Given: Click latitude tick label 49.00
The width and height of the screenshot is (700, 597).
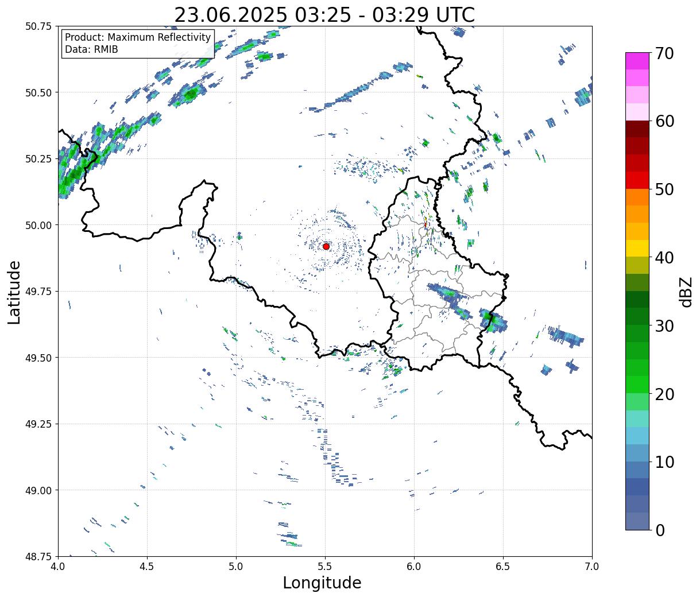Looking at the screenshot, I should pyautogui.click(x=38, y=490).
